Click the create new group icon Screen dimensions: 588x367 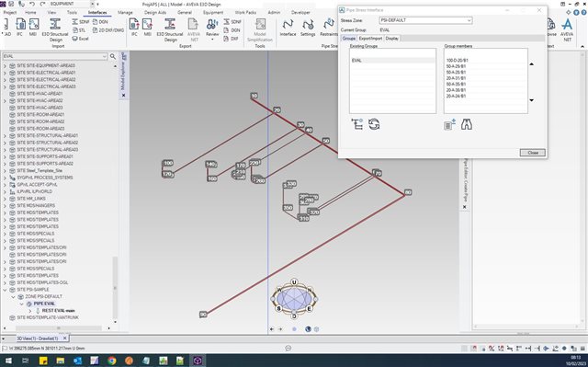[x=357, y=124]
